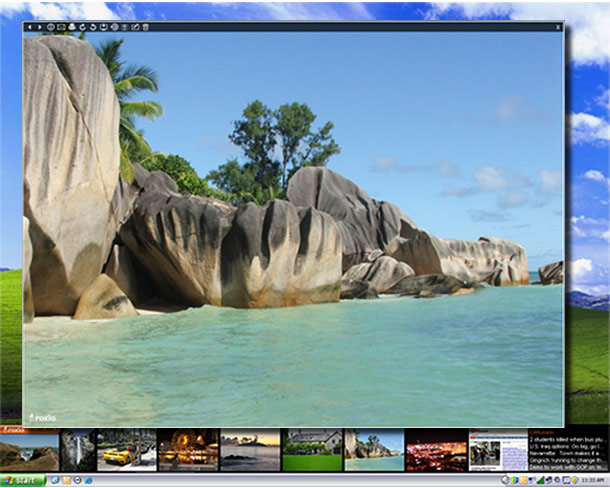Image resolution: width=610 pixels, height=488 pixels.
Task: Select the yellow sports car thumbnail
Action: point(126,451)
